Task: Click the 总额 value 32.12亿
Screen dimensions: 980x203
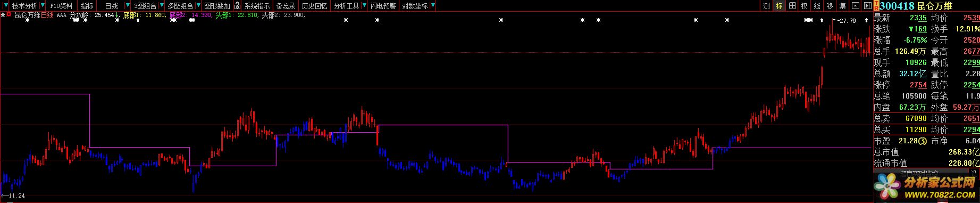Action: [x=914, y=74]
